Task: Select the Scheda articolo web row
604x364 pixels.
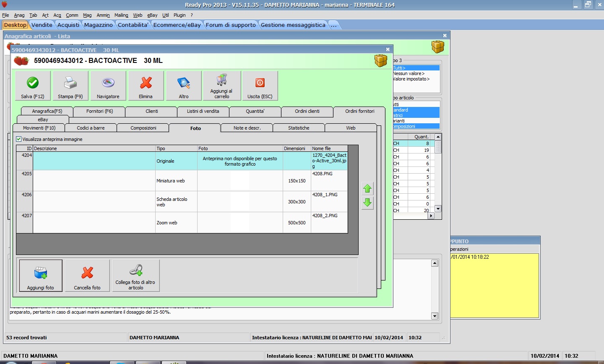Action: [182, 202]
